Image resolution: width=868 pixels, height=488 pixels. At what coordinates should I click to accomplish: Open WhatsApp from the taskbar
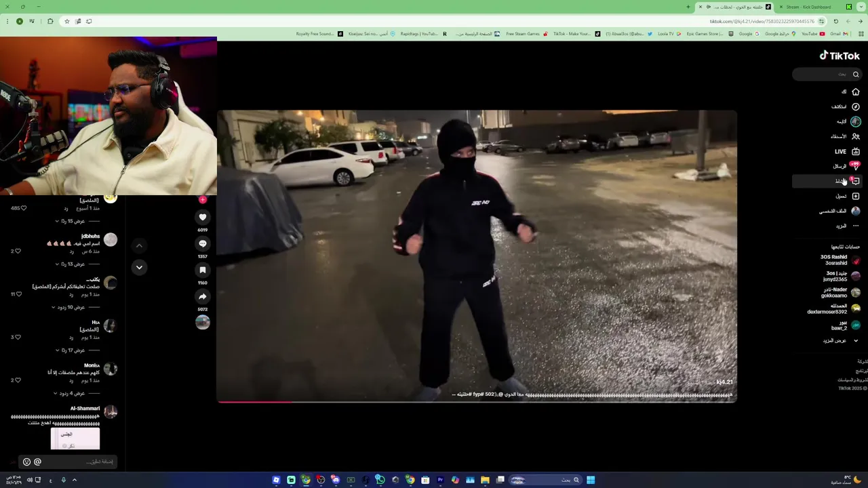coord(380,480)
